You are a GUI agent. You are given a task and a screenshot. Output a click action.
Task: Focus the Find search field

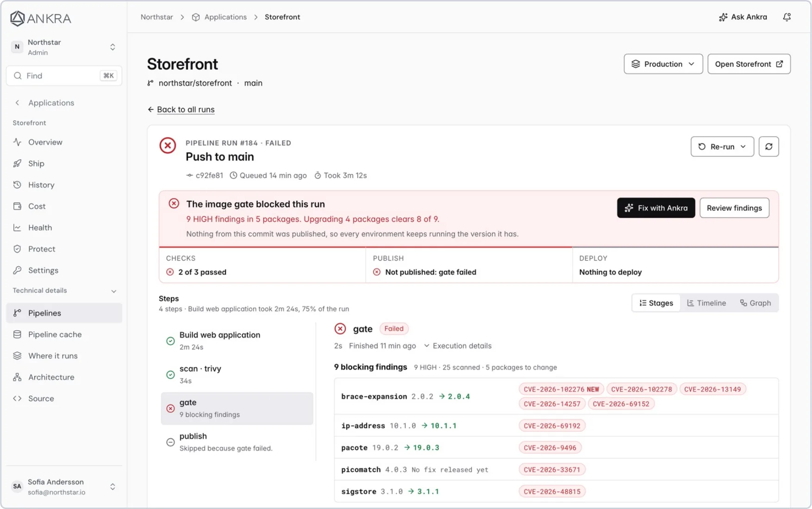click(x=64, y=75)
